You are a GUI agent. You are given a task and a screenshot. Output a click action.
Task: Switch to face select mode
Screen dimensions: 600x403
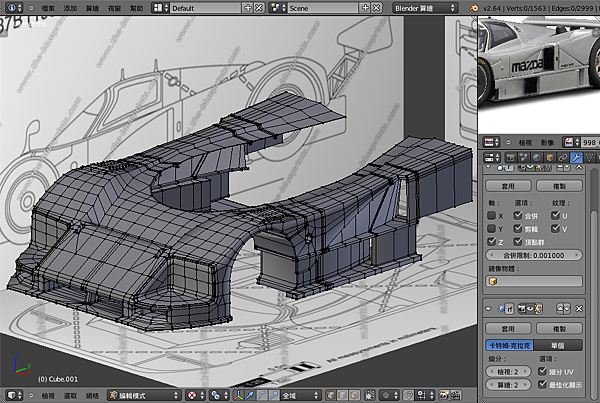pyautogui.click(x=355, y=395)
